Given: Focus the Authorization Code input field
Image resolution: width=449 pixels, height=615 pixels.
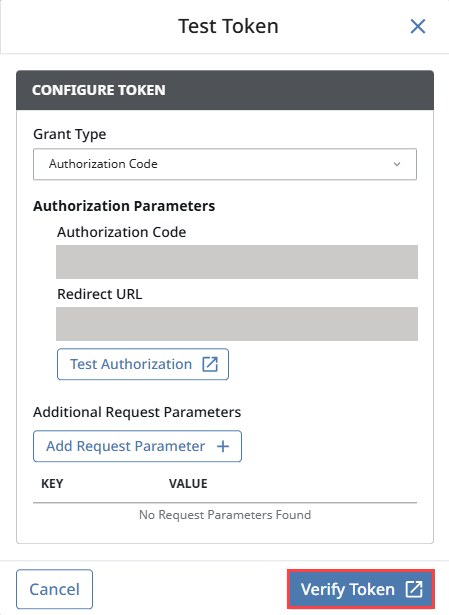Looking at the screenshot, I should click(x=237, y=262).
